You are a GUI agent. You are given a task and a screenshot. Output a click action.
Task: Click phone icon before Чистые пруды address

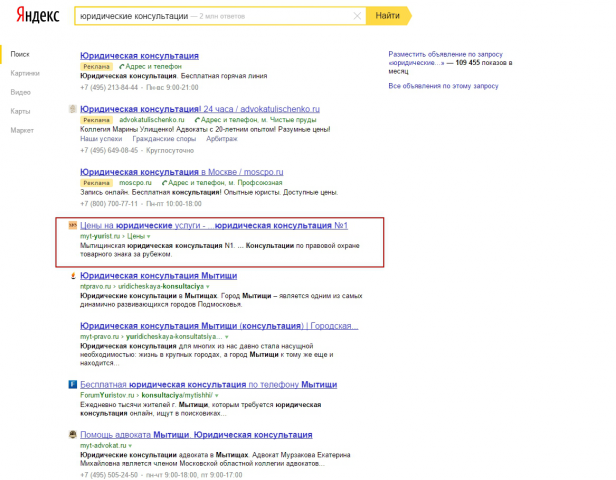click(x=197, y=120)
